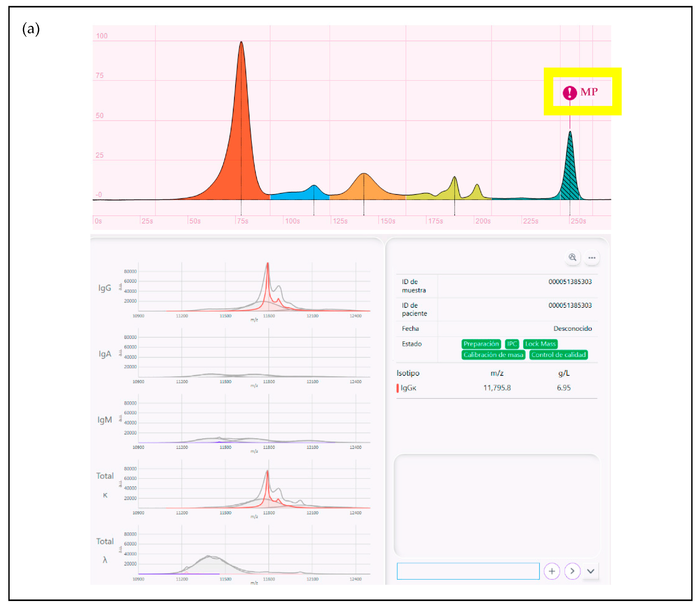700x610 pixels.
Task: Click the plus add button
Action: [551, 571]
